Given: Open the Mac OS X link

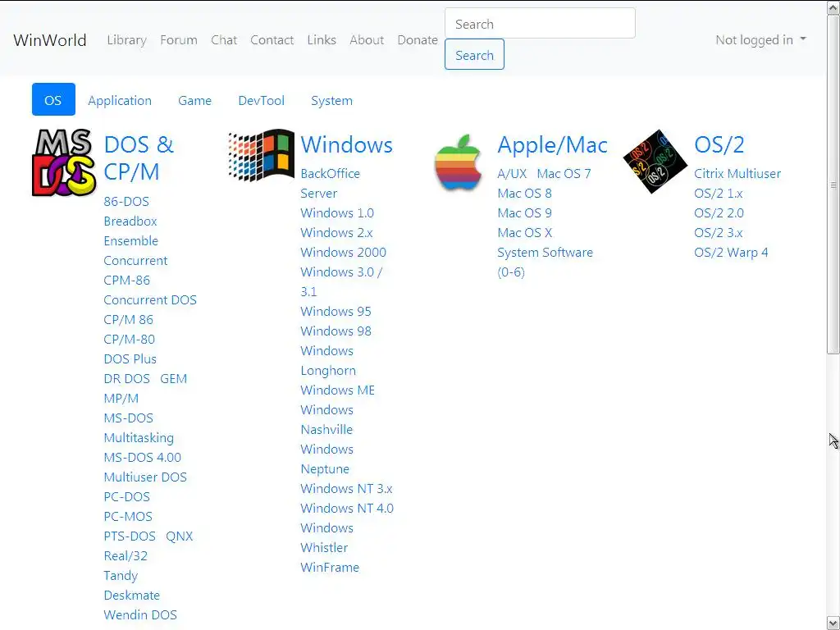Looking at the screenshot, I should tap(524, 232).
